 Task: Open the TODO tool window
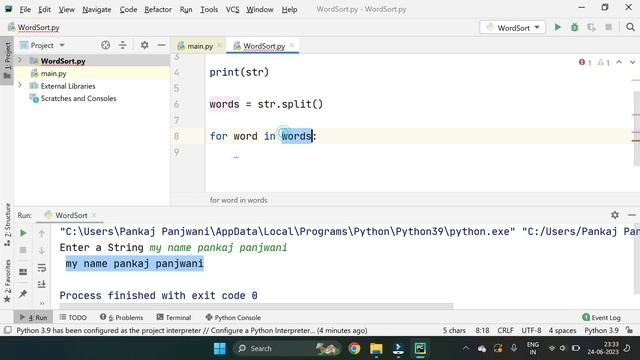click(x=73, y=317)
